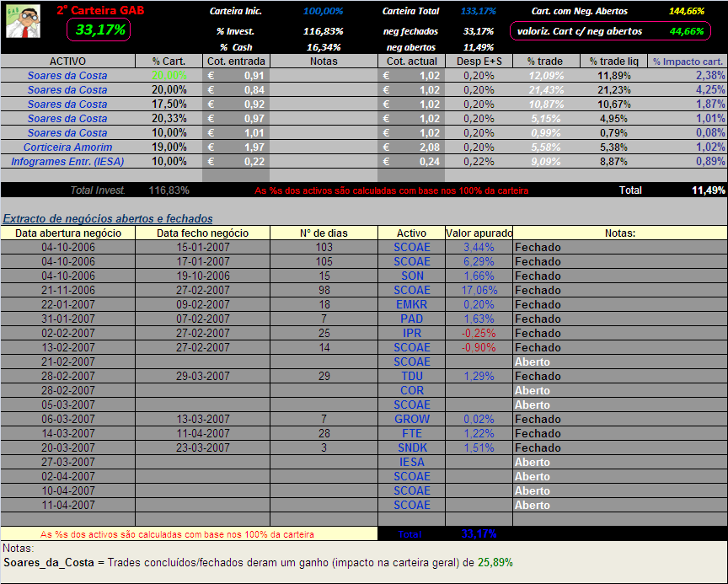728x584 pixels.
Task: Click Soares da Costa row with entry 0,91
Action: pos(364,75)
